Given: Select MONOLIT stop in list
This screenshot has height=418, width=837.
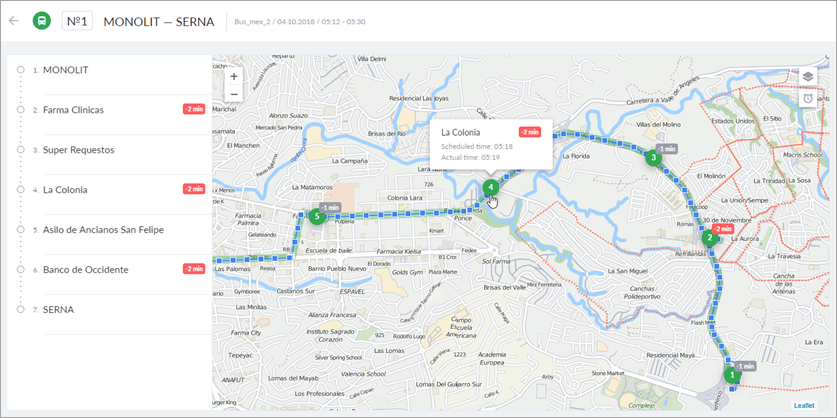Looking at the screenshot, I should point(66,70).
